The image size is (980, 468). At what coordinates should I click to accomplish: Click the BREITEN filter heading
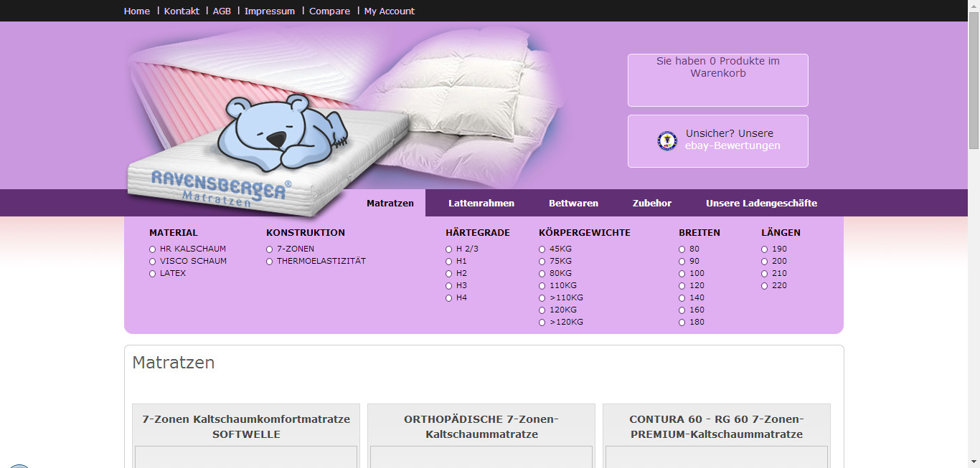click(699, 232)
